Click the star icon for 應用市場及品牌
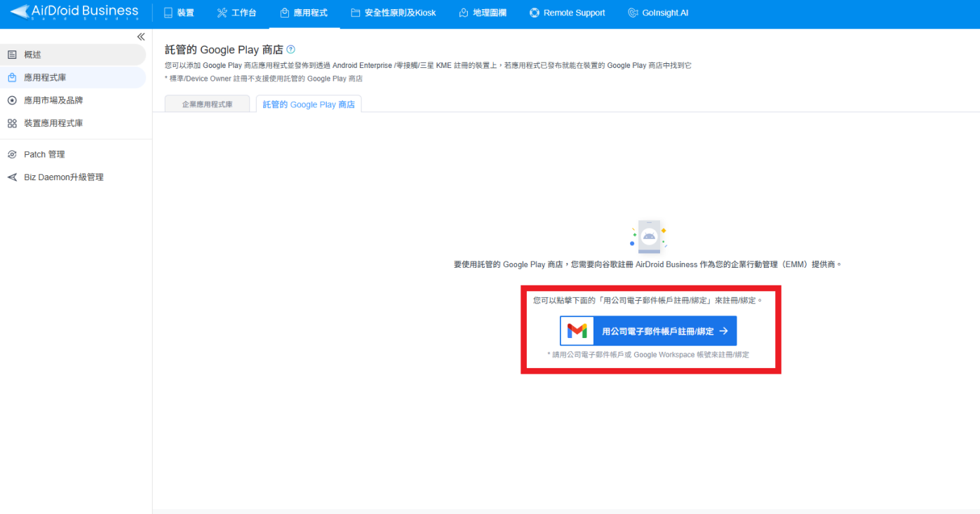This screenshot has height=514, width=980. [12, 100]
